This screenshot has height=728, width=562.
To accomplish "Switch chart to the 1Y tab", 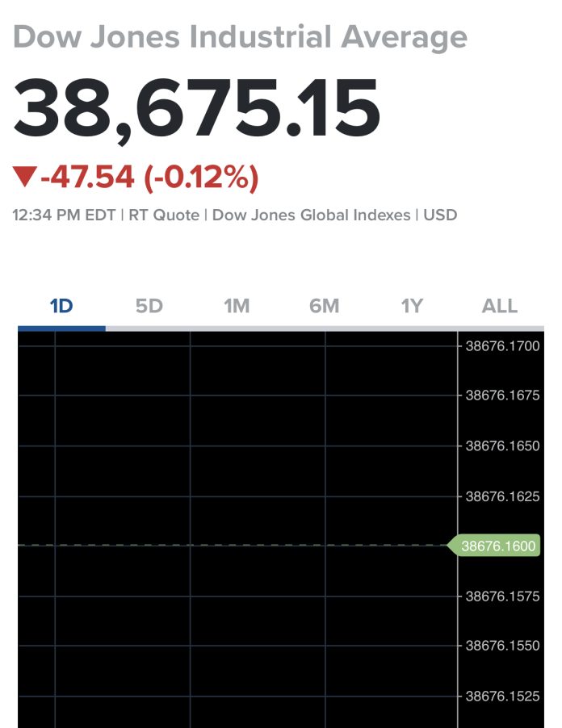I will 412,307.
